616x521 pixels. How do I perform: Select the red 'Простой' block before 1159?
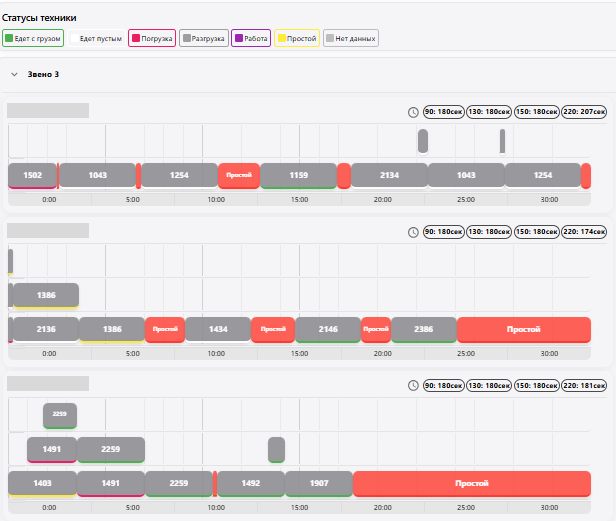(x=239, y=175)
